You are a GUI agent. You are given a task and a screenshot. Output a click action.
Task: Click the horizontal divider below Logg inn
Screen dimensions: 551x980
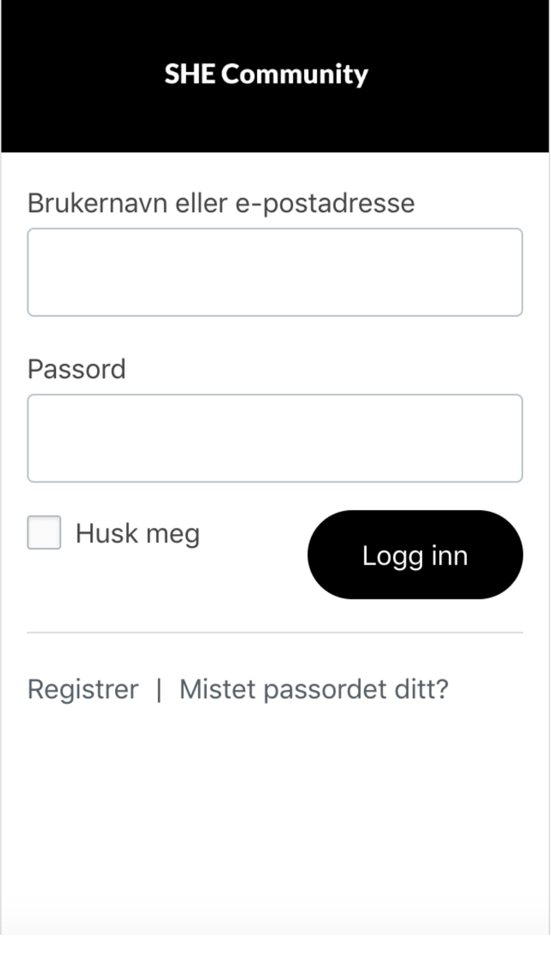(x=275, y=633)
